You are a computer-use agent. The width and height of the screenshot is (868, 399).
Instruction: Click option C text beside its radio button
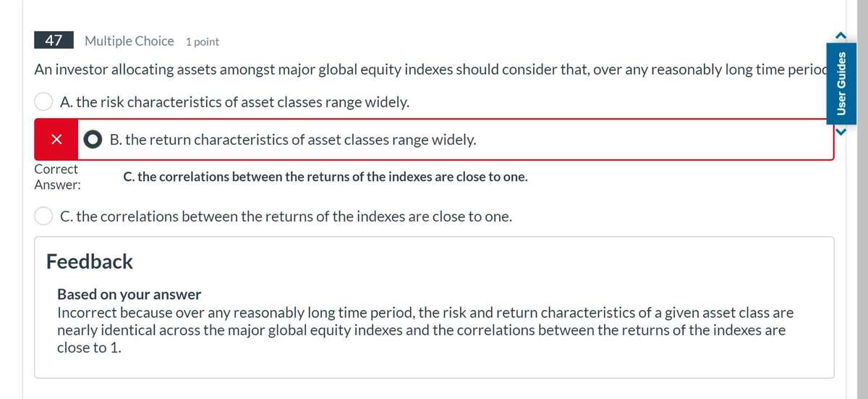click(x=286, y=216)
